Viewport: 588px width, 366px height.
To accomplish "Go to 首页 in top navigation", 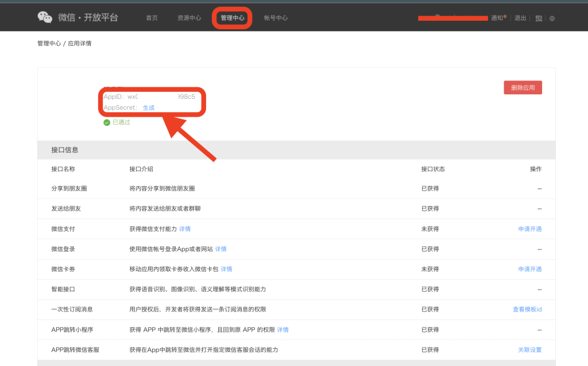I will point(152,18).
